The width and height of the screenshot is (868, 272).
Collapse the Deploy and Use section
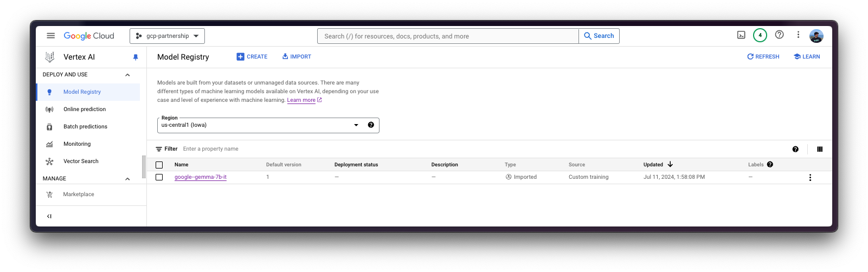click(127, 75)
